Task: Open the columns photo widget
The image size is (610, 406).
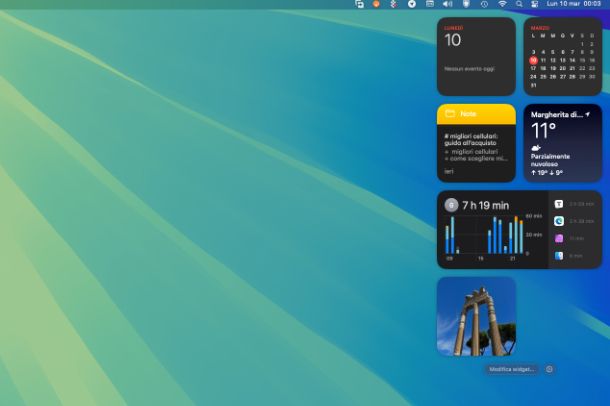Action: point(476,316)
